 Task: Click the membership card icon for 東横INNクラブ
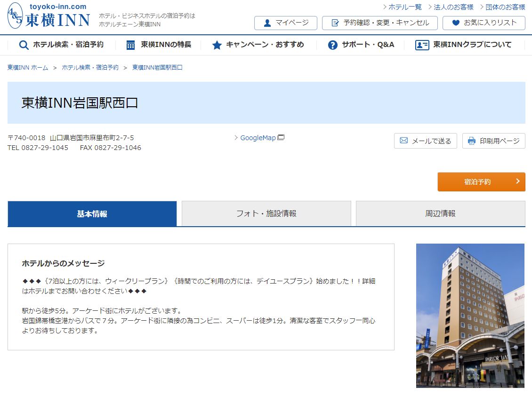click(x=422, y=45)
